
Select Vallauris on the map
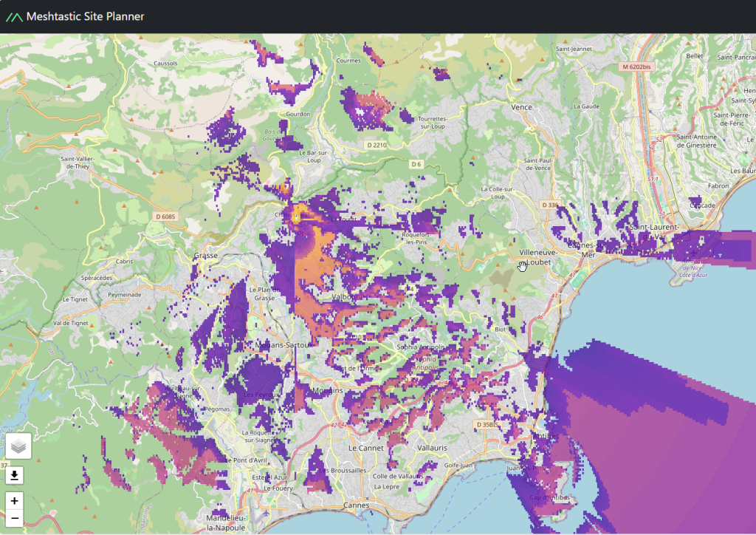(x=431, y=449)
